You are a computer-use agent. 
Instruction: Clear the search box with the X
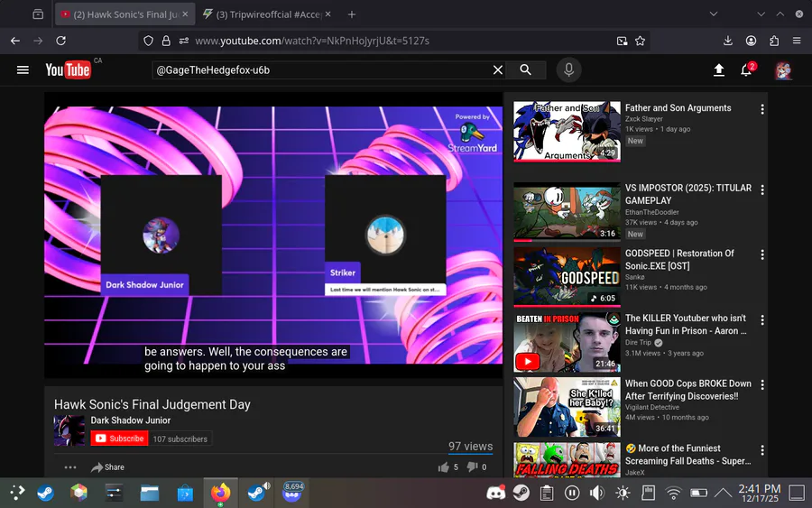(x=498, y=69)
